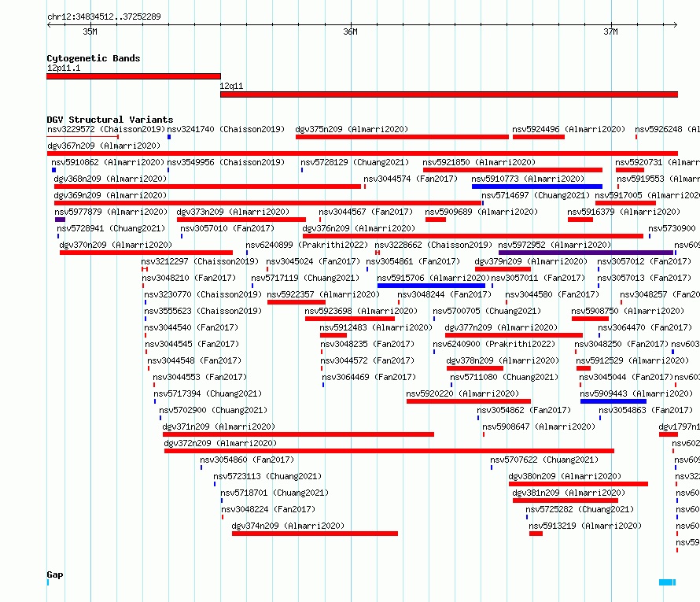Open dgv368n209 (Almarri2020) variant label
Viewport: 700px width, 602px height.
pyautogui.click(x=110, y=179)
